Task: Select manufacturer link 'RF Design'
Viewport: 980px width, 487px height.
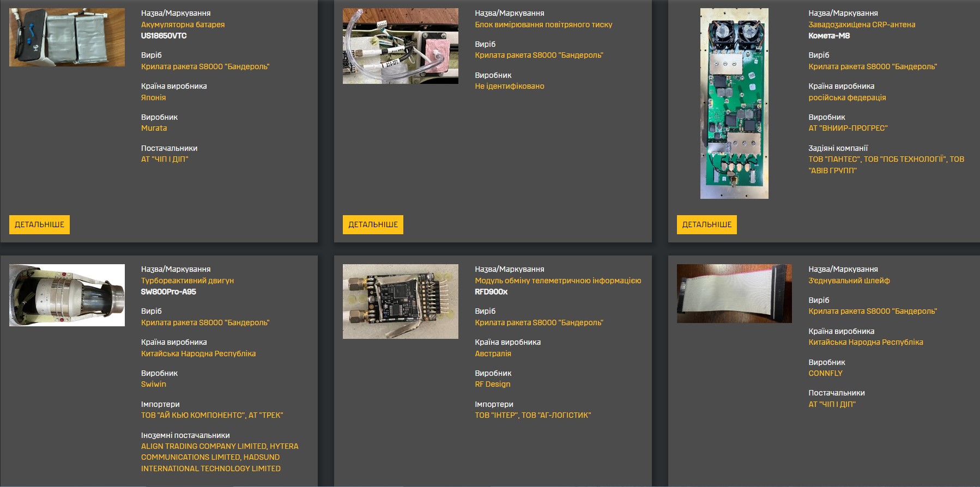Action: [493, 384]
